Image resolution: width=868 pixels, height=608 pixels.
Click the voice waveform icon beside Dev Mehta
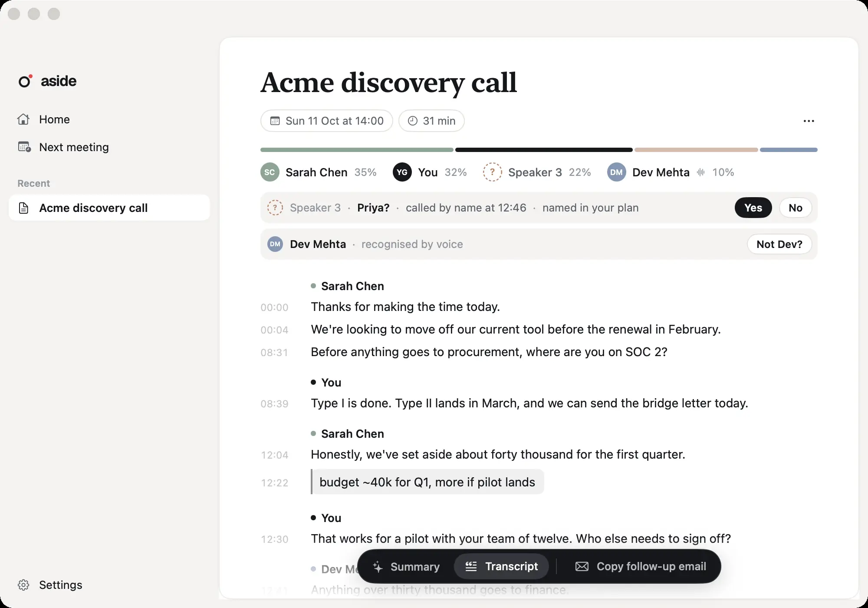click(701, 172)
